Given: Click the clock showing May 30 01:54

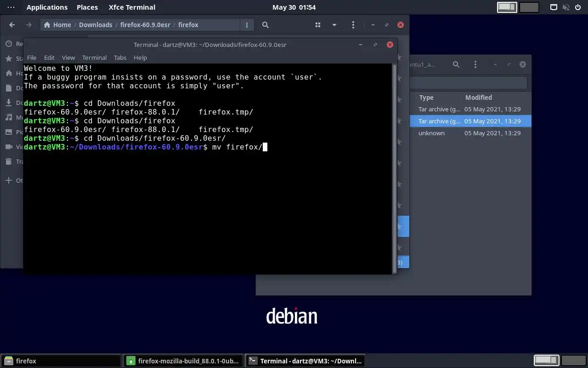Looking at the screenshot, I should [294, 7].
